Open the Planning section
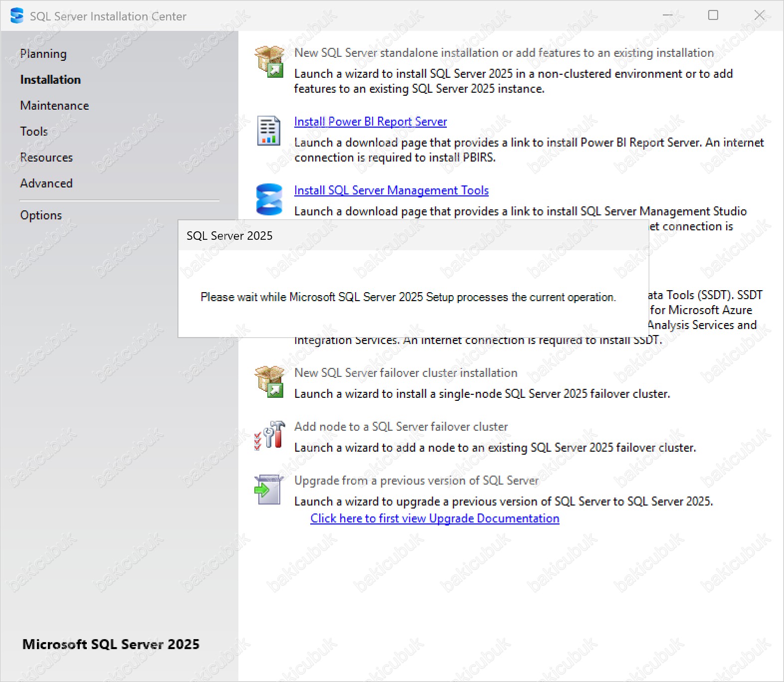The width and height of the screenshot is (784, 682). click(x=43, y=54)
